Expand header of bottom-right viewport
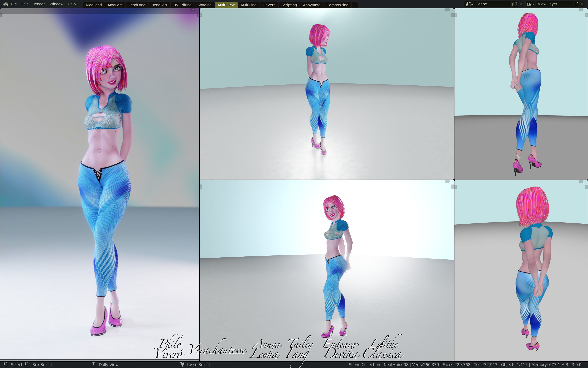This screenshot has height=368, width=588. [x=581, y=181]
